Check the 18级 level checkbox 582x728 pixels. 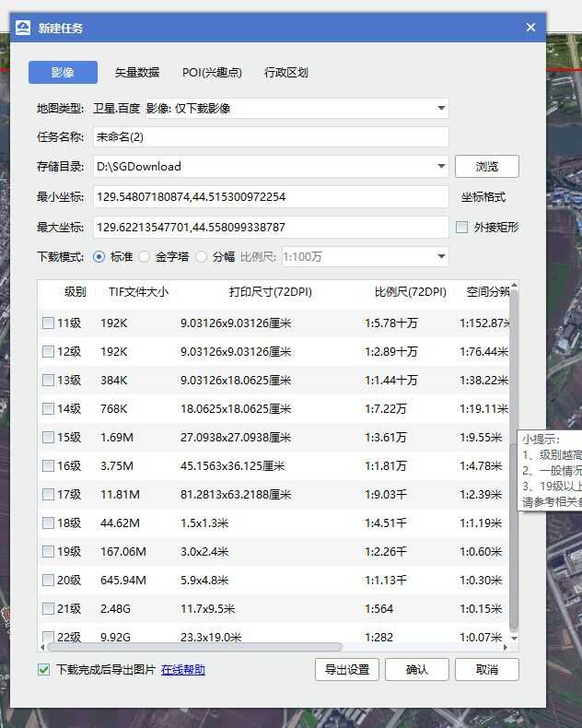[x=48, y=523]
